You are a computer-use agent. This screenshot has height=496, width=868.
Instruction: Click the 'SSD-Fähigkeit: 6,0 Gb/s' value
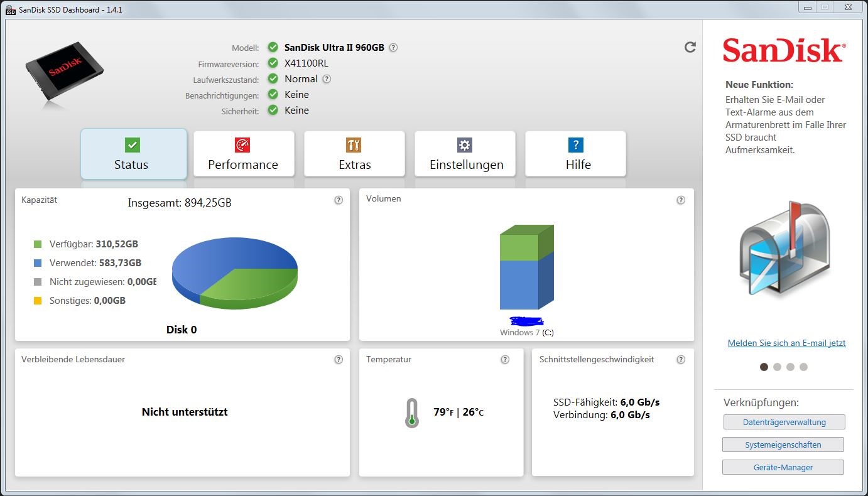[x=606, y=402]
